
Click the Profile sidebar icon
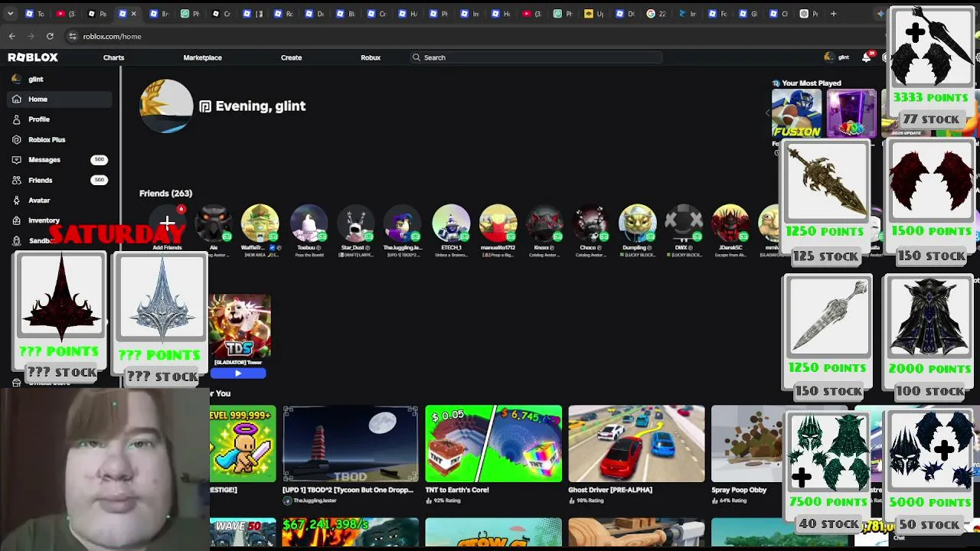[x=17, y=119]
